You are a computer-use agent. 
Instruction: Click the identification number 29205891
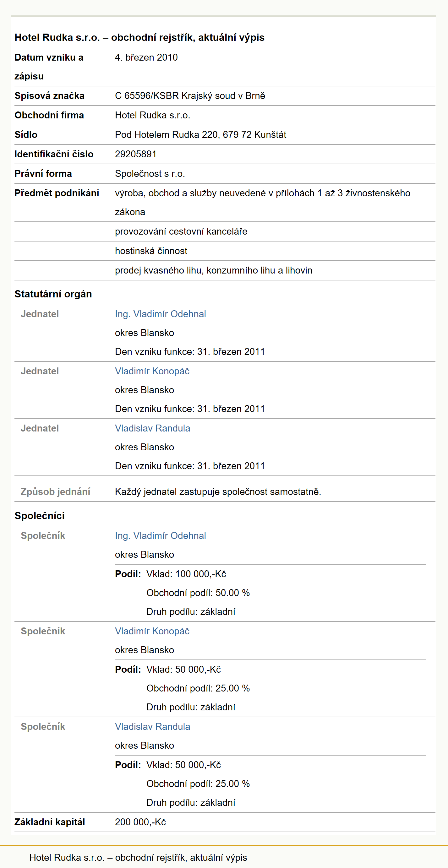point(136,154)
